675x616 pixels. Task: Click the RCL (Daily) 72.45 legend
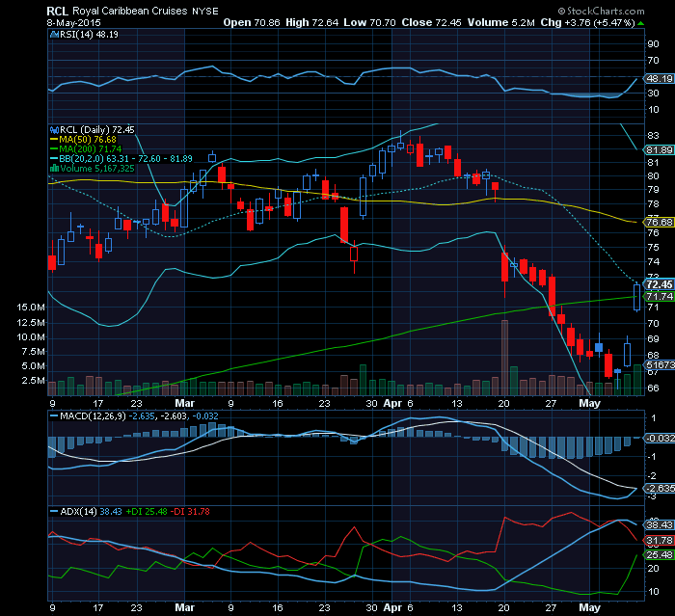pos(96,129)
